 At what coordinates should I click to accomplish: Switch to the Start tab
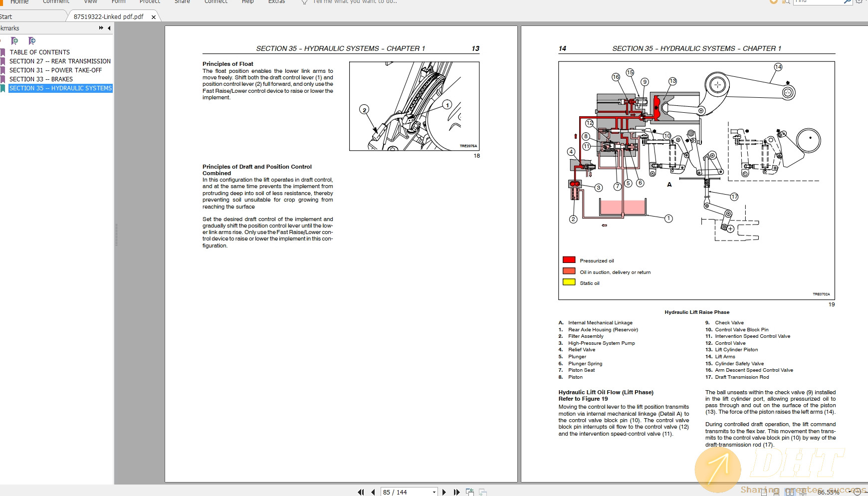(6, 16)
